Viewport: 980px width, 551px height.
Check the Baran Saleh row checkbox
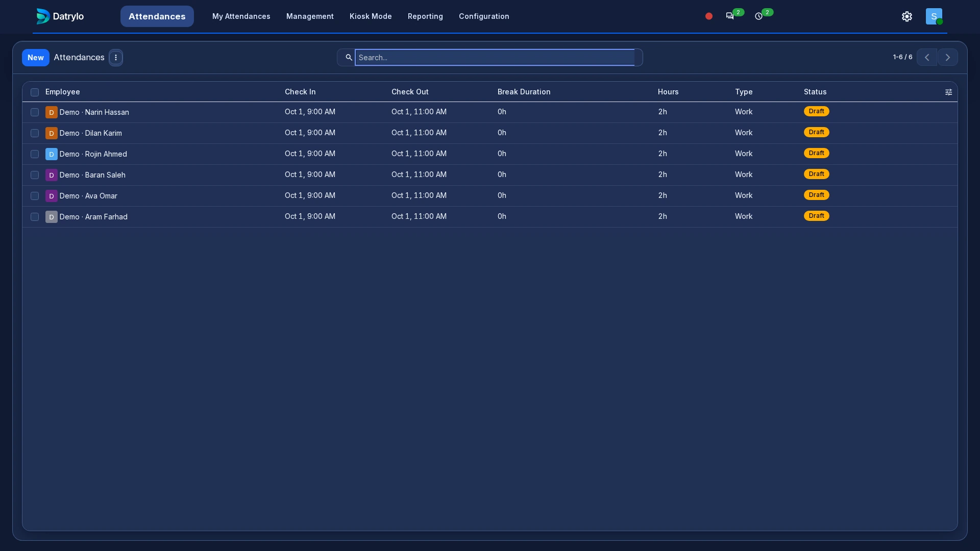pos(35,175)
